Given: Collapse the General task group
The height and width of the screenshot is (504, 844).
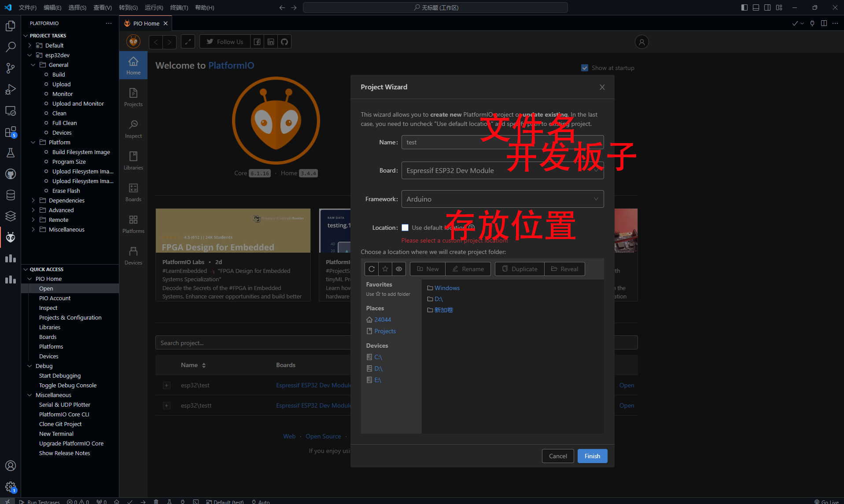Looking at the screenshot, I should pos(33,65).
